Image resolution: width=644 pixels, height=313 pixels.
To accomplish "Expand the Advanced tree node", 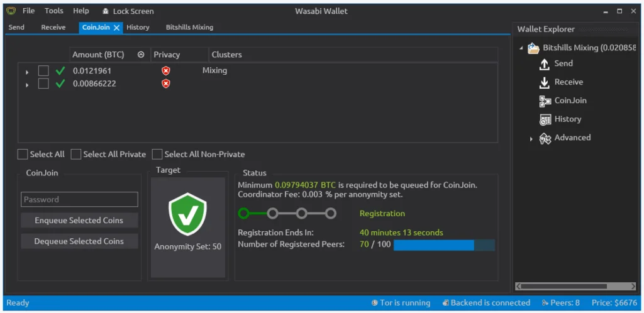I will click(x=531, y=139).
